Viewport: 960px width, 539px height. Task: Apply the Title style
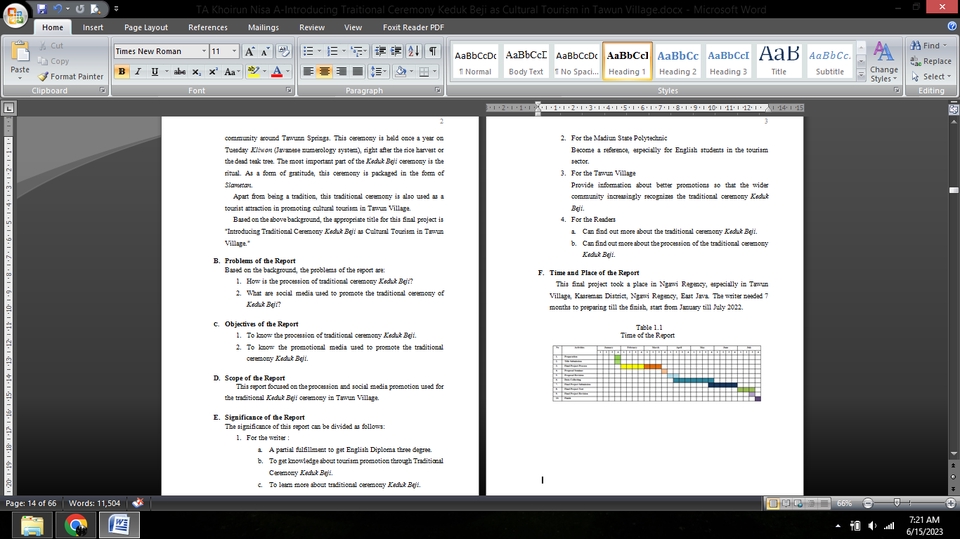click(779, 61)
